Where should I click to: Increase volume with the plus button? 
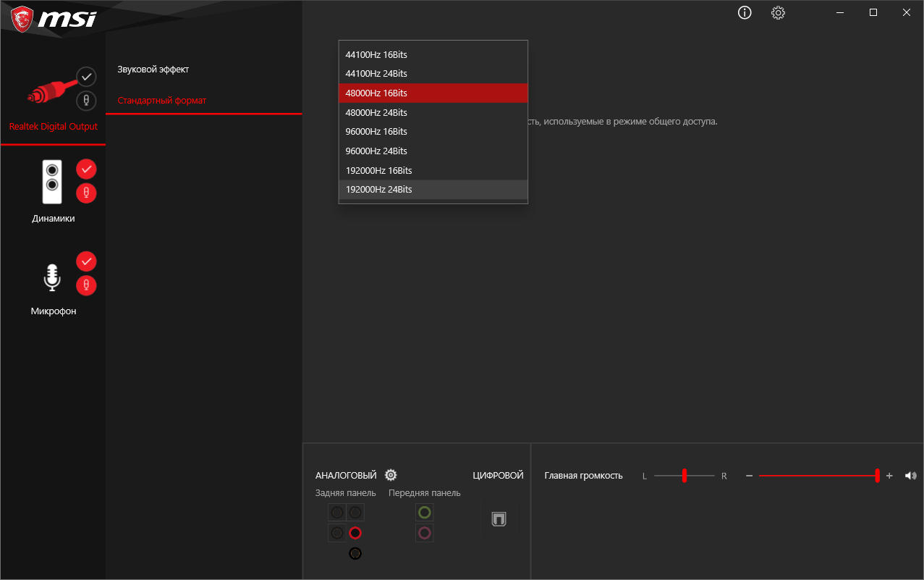tap(889, 476)
